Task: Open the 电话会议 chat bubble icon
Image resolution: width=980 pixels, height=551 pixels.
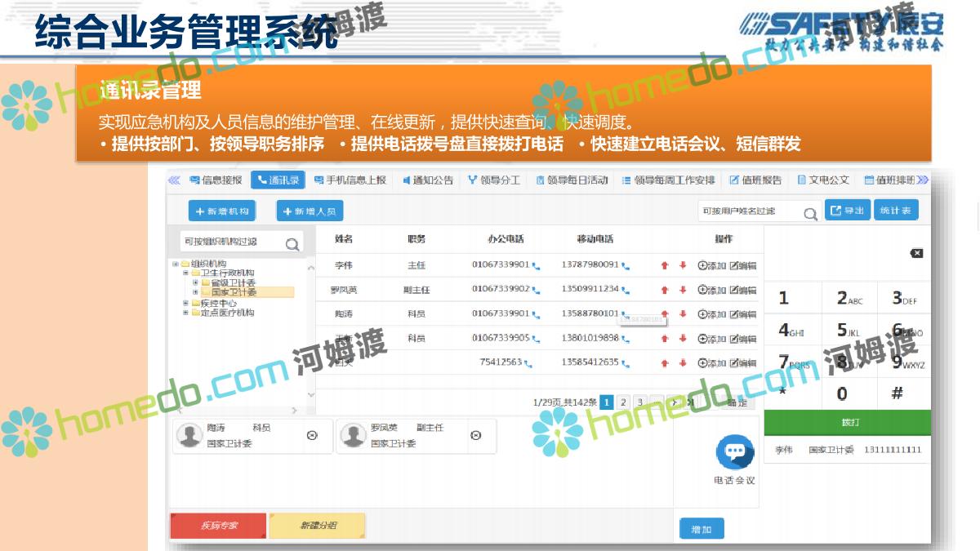Action: tap(734, 451)
